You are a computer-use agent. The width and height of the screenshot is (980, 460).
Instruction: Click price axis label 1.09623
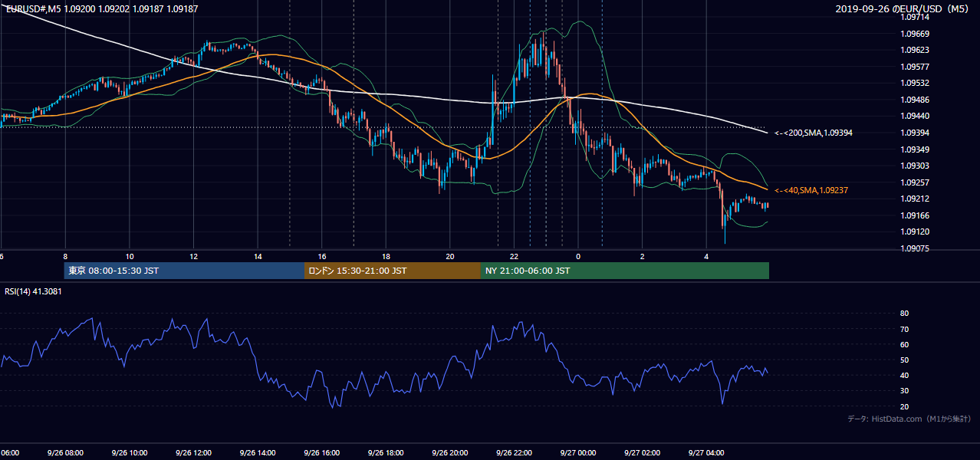pyautogui.click(x=915, y=50)
